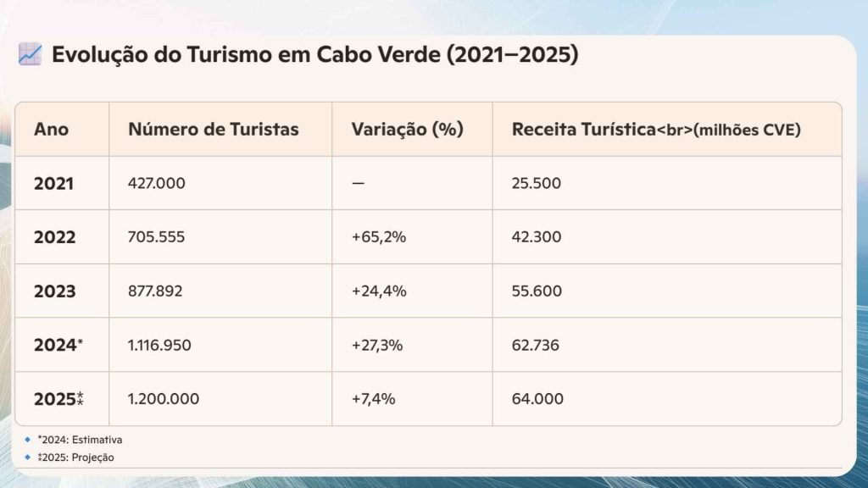Click the blue diamond bullet before 2025 Projeção
This screenshot has height=488, width=868.
point(27,457)
